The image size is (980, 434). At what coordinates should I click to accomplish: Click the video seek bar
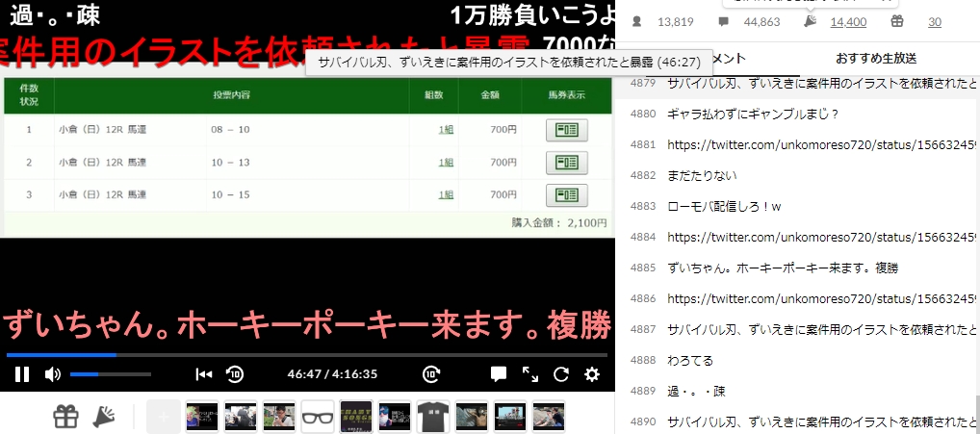308,354
